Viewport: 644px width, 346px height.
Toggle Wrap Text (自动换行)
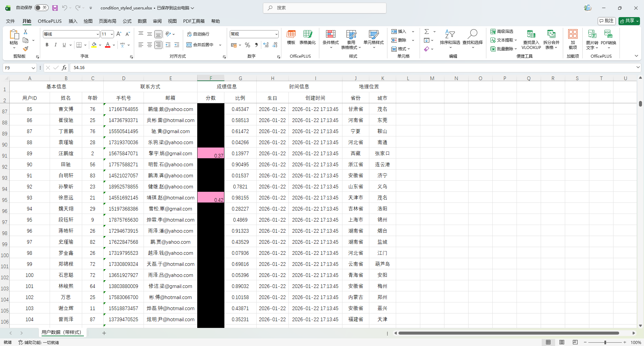[198, 34]
